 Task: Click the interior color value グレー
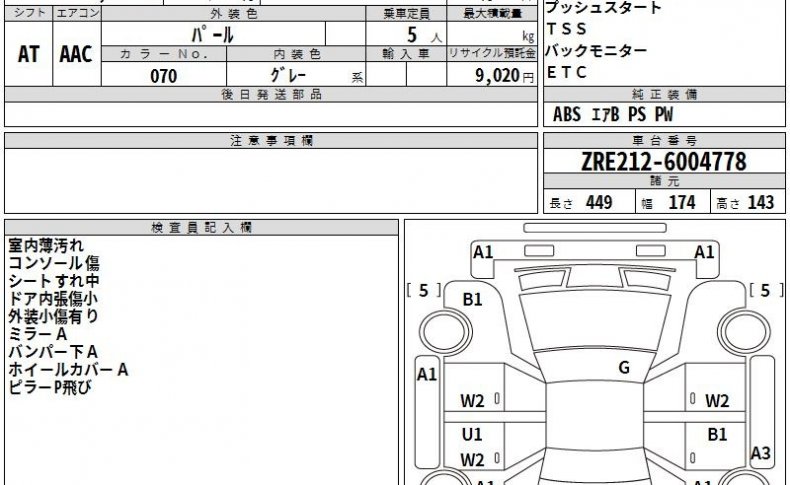(288, 76)
